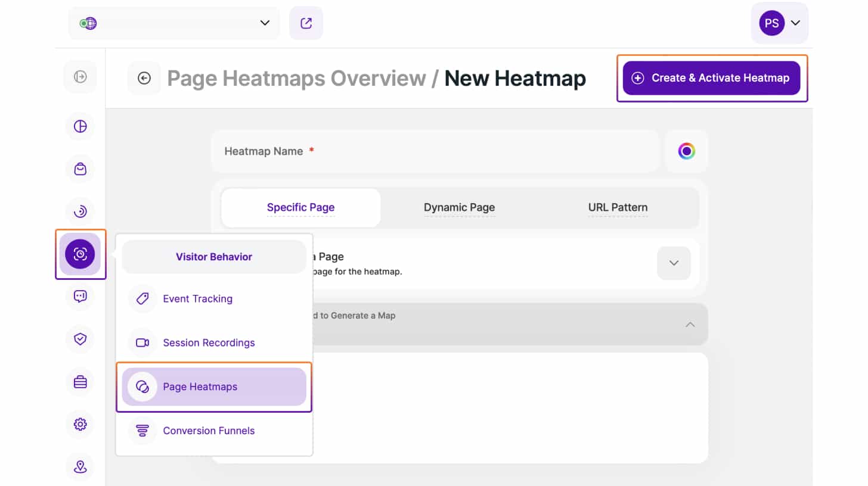Open external link icon in top bar
The image size is (868, 486).
(306, 23)
